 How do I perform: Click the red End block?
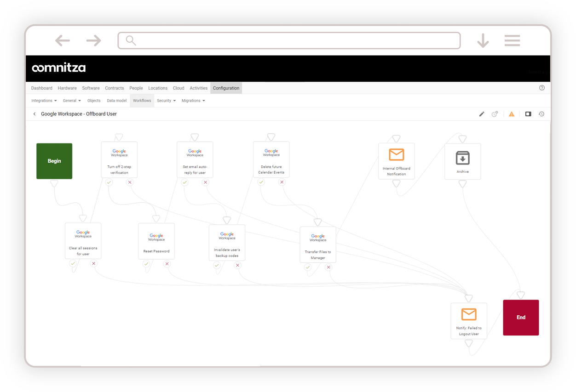521,318
